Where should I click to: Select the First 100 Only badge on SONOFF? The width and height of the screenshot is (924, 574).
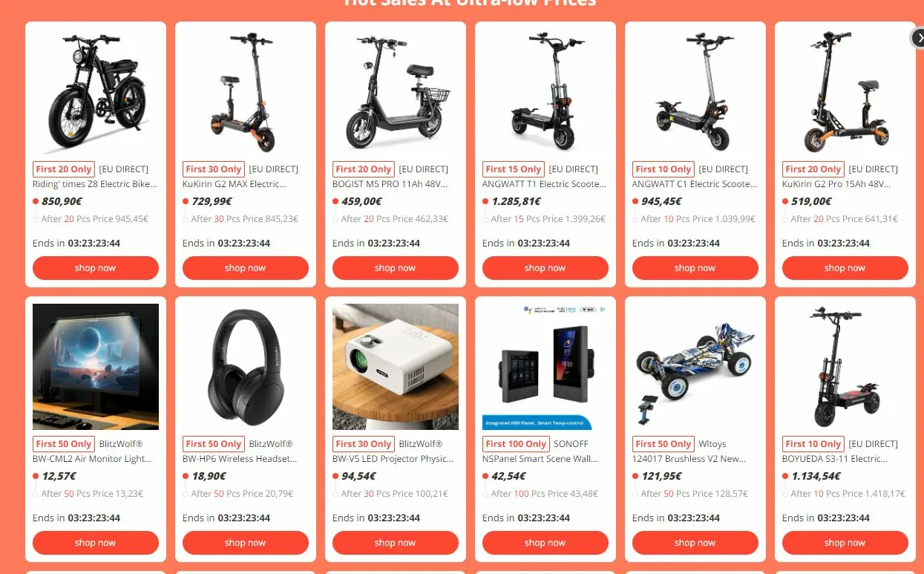(x=516, y=444)
